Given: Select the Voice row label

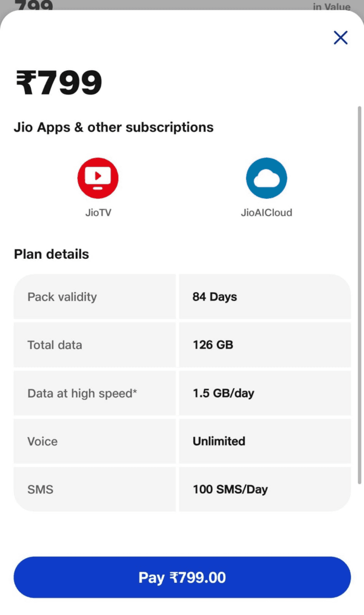Looking at the screenshot, I should click(x=42, y=441).
